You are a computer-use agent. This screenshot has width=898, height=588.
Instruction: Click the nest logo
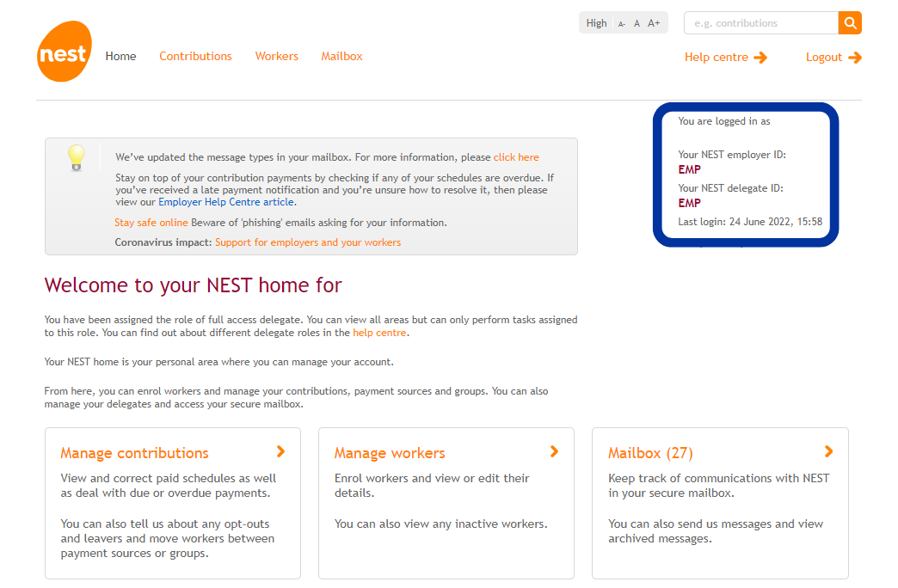pos(65,52)
